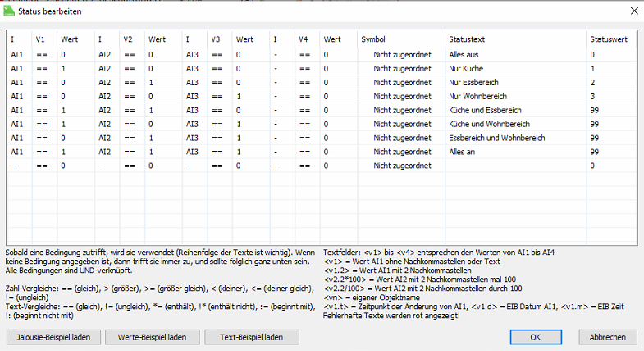The image size is (644, 351).
Task: Click Statuswert 3 in 'Nur Wohnbereich' row
Action: 592,96
